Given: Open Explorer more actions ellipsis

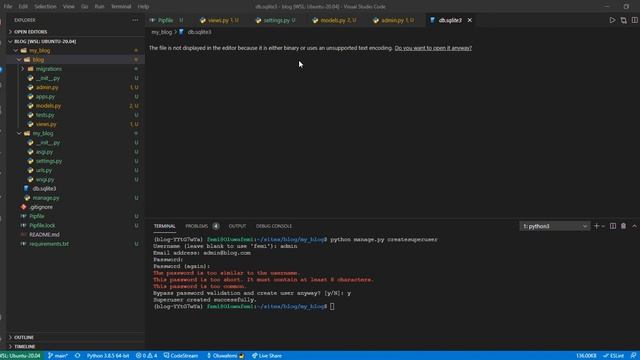Looking at the screenshot, I should point(135,20).
